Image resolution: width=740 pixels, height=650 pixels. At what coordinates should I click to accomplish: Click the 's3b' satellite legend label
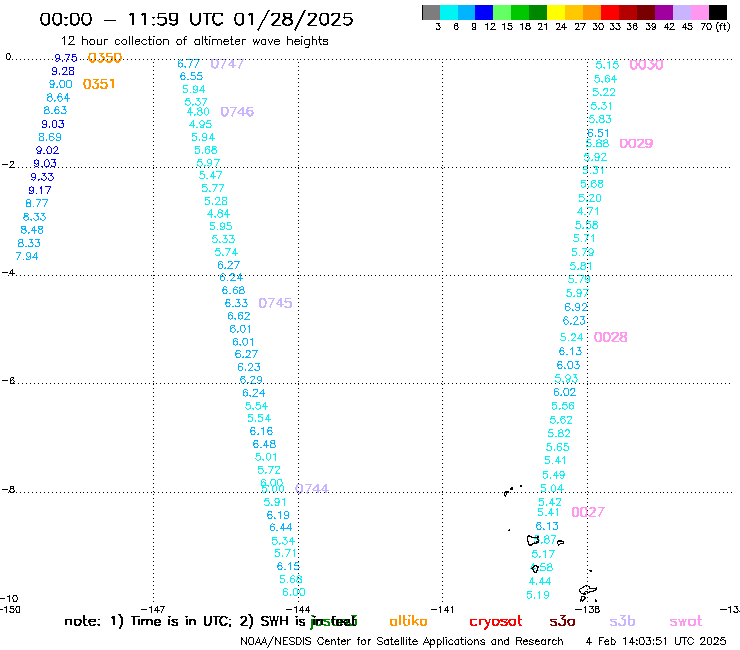pyautogui.click(x=622, y=621)
